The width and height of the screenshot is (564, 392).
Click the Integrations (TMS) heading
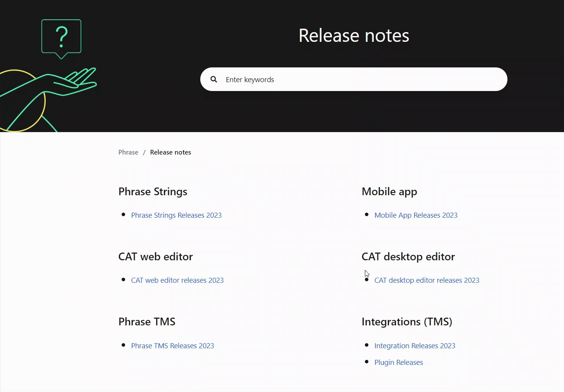click(407, 322)
